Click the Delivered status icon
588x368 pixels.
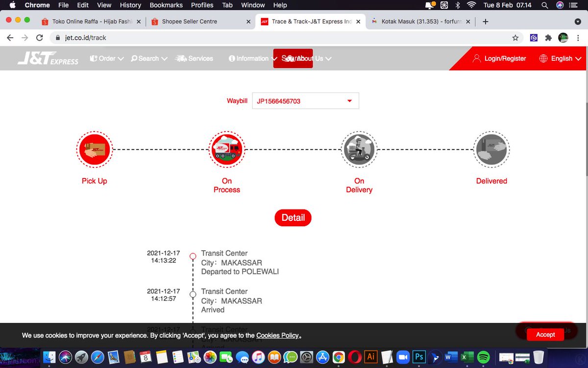[x=491, y=149]
